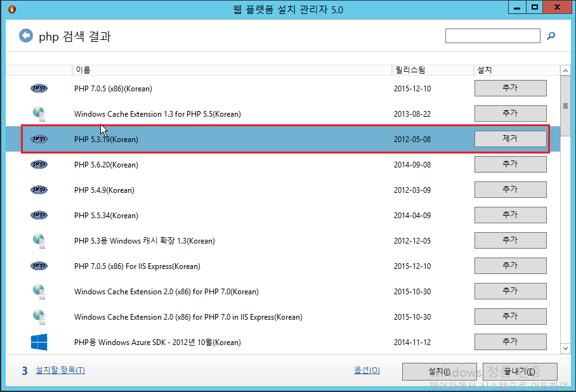Click the PHP icon for PHP 5.4.9(Korean)
The height and width of the screenshot is (392, 576).
click(x=39, y=190)
